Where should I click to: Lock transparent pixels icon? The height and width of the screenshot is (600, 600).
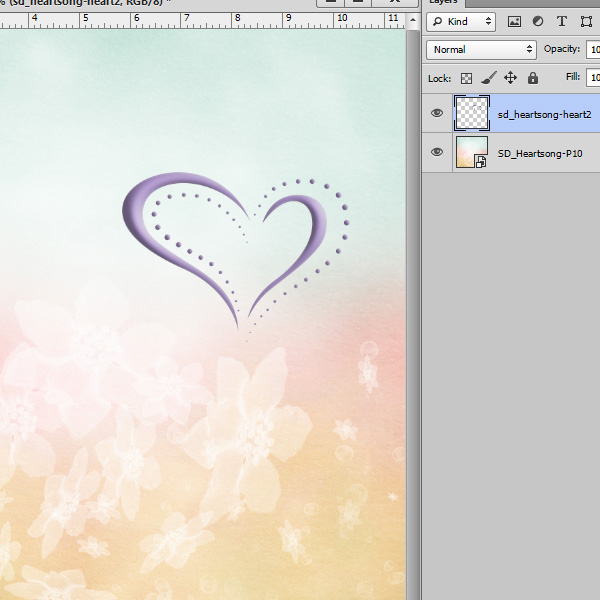(466, 78)
